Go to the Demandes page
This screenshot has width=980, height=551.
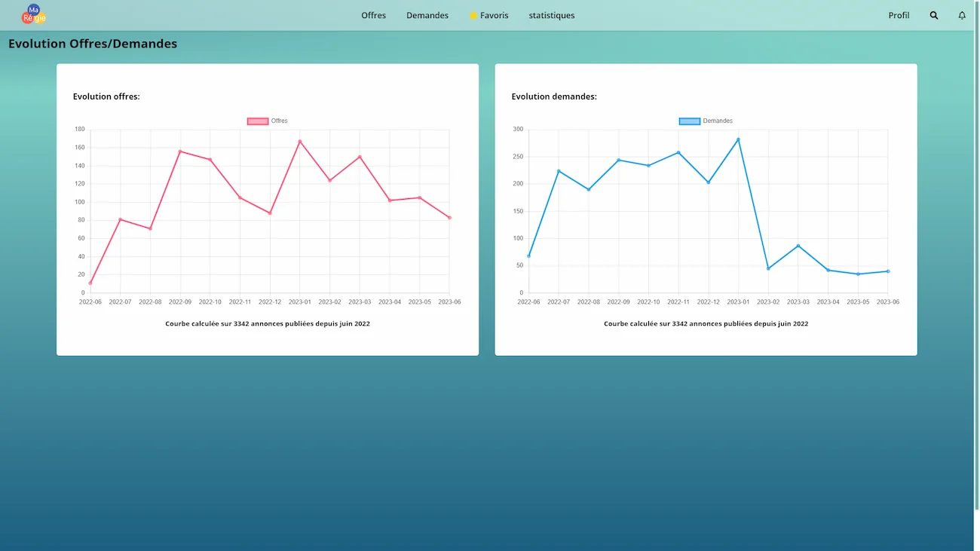point(427,15)
